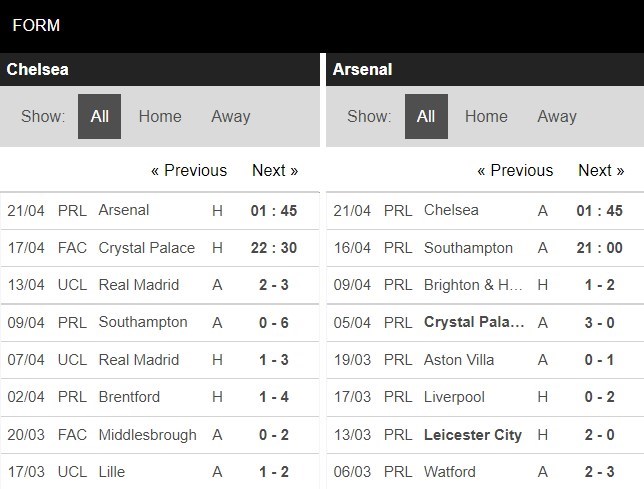Select Arsenal's All filter tab
The width and height of the screenshot is (644, 489).
(426, 116)
